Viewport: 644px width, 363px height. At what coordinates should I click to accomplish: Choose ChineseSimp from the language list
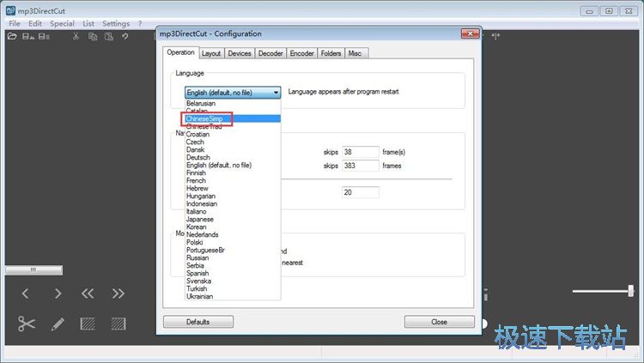click(204, 118)
